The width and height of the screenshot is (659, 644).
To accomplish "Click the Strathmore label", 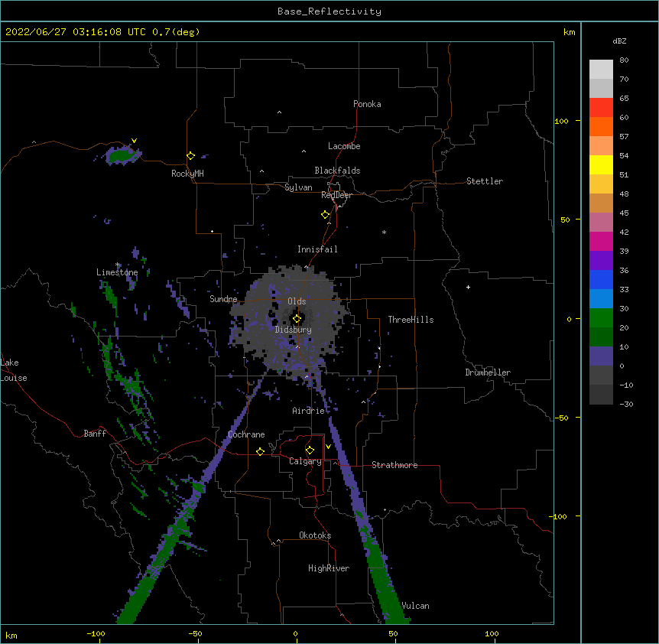I will 394,465.
